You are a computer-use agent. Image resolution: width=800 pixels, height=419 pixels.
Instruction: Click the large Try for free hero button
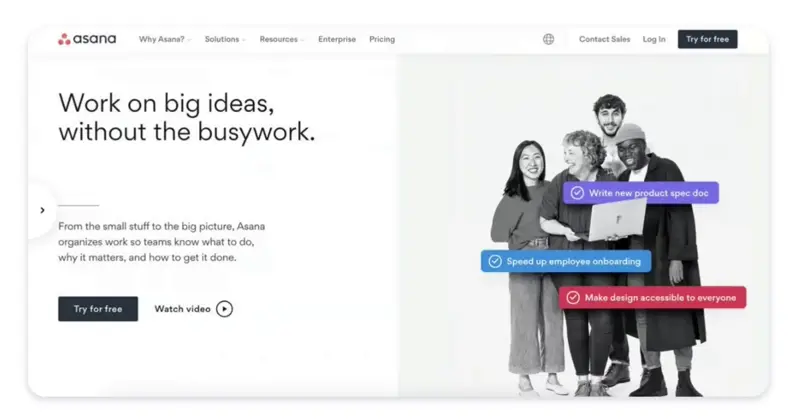click(x=98, y=309)
